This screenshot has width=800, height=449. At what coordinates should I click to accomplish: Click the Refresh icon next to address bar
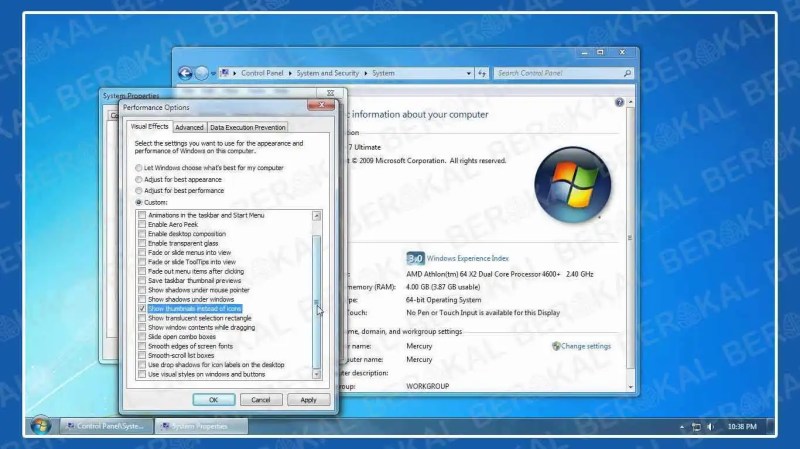(x=482, y=73)
